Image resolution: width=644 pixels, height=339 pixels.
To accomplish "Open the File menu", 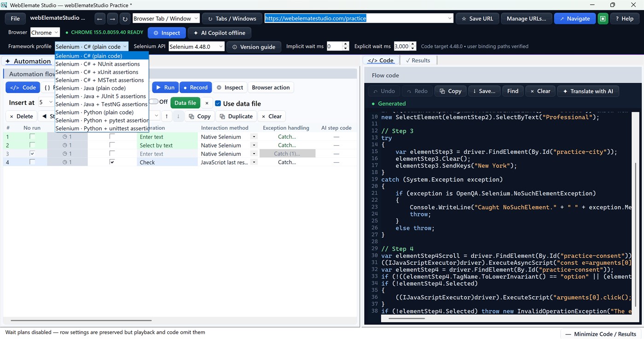I will 15,19.
